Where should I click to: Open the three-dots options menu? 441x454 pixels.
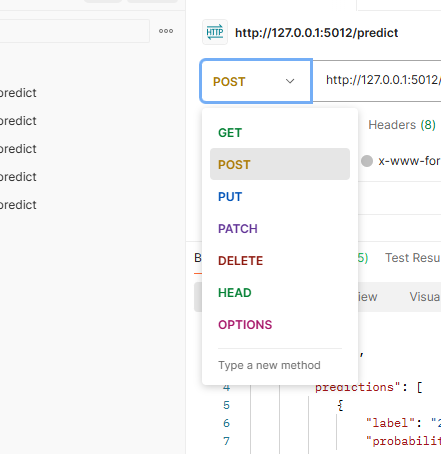pos(166,31)
